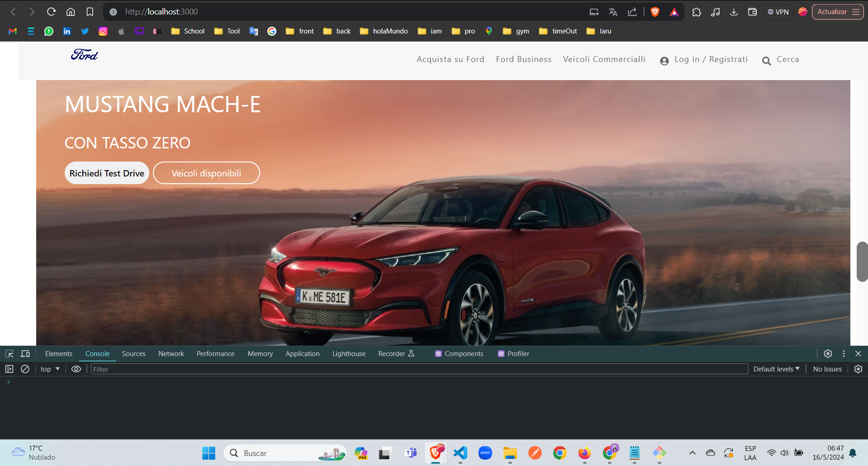This screenshot has width=868, height=466.
Task: Click the translate page icon in address bar
Action: [x=613, y=12]
